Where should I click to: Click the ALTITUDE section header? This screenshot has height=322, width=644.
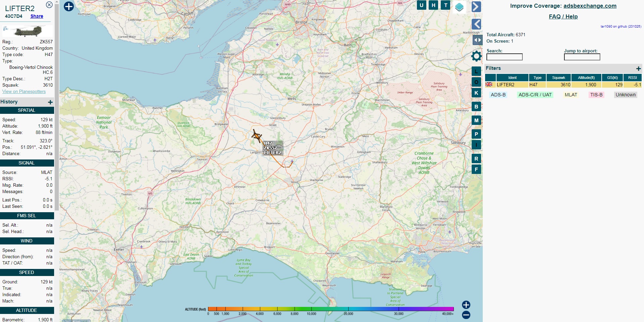27,310
